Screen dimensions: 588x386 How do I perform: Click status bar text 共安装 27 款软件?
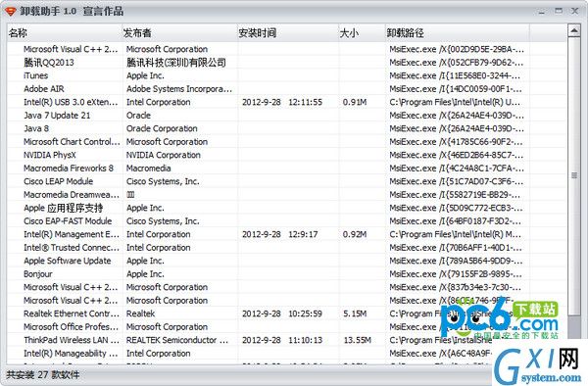[42, 375]
